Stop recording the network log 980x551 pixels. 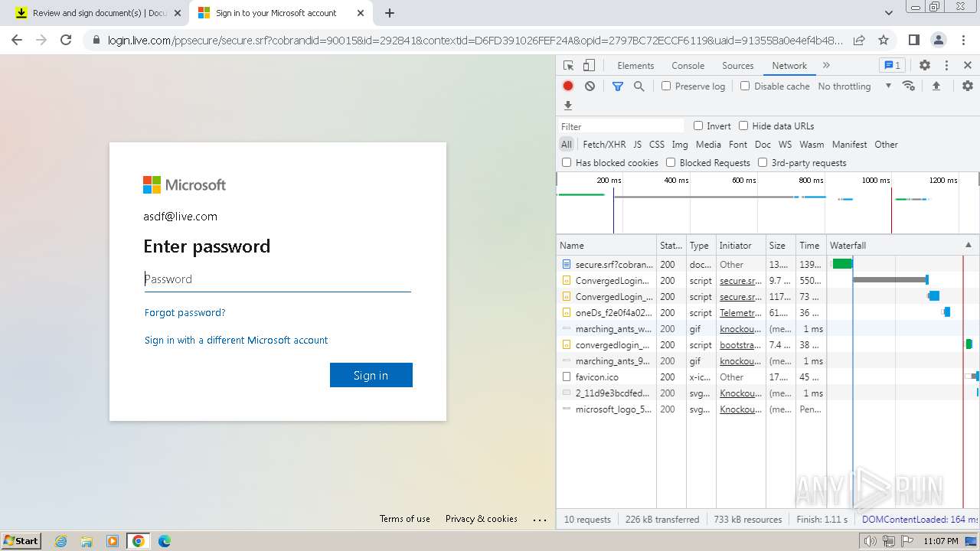[x=568, y=86]
